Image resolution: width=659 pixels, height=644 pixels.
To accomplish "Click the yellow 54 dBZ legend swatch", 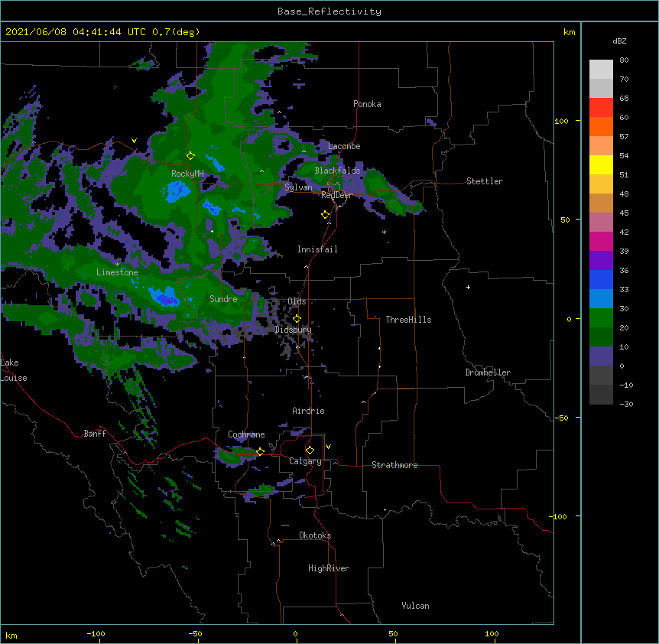I will click(601, 164).
